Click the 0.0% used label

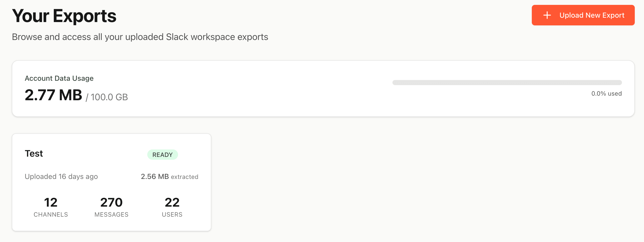(606, 93)
